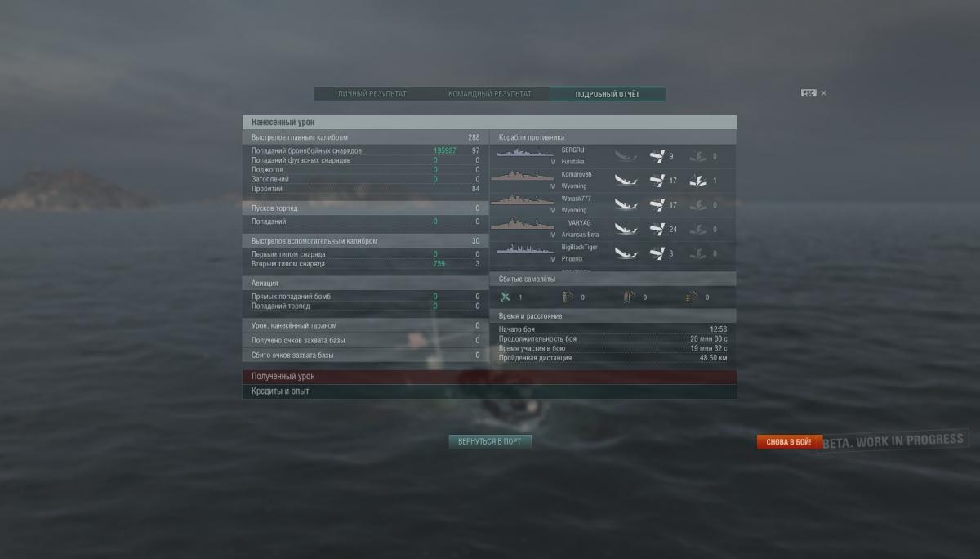Click SERGRU's Furutaka ship silhouette
Viewport: 980px width, 559px height.
point(525,154)
